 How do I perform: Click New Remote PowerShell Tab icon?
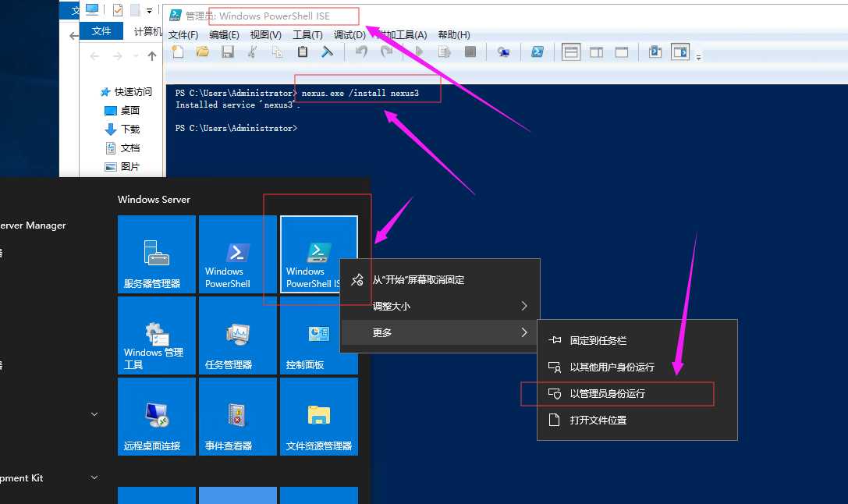[503, 52]
